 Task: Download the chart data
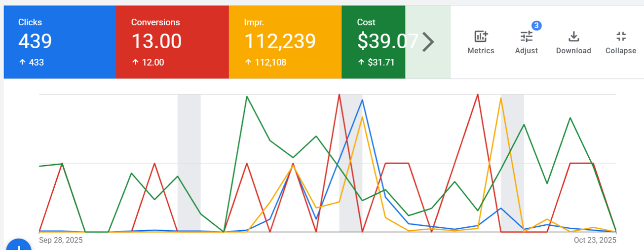(573, 42)
